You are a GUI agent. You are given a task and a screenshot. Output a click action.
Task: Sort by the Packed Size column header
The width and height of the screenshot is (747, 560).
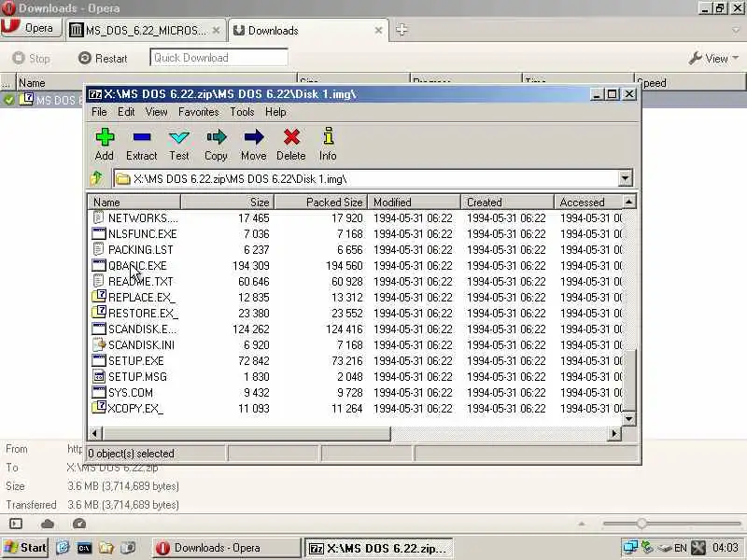(320, 202)
